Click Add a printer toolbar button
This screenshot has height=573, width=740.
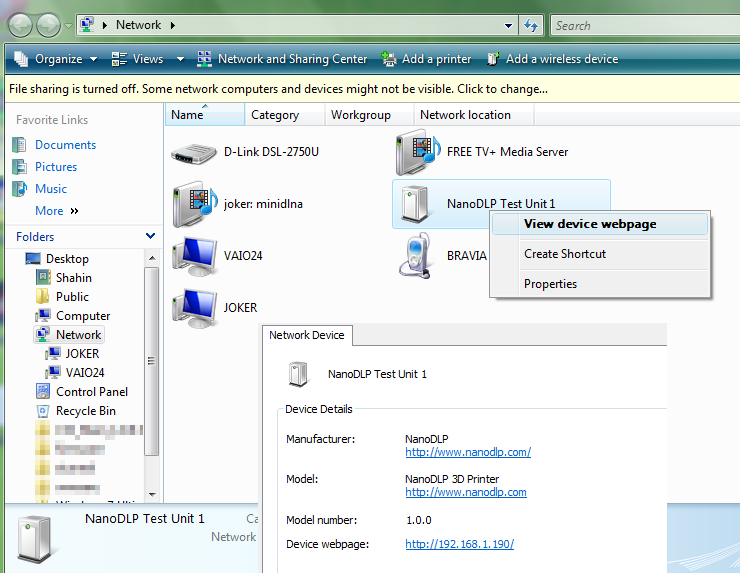[427, 59]
